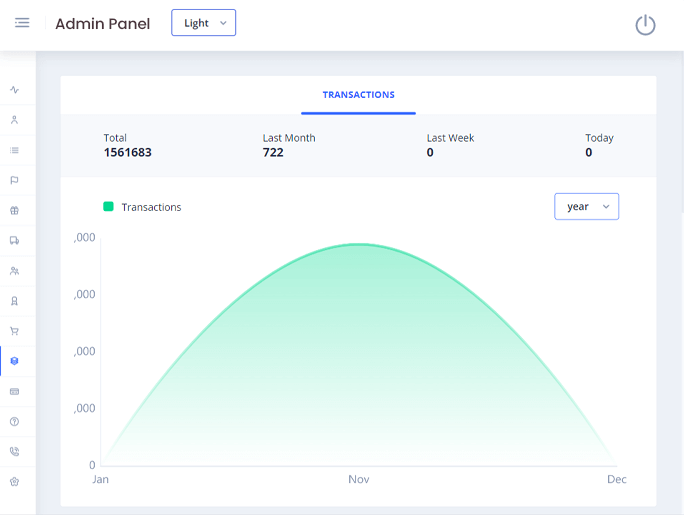The height and width of the screenshot is (515, 684).
Task: Select the list sidebar icon
Action: pos(14,150)
